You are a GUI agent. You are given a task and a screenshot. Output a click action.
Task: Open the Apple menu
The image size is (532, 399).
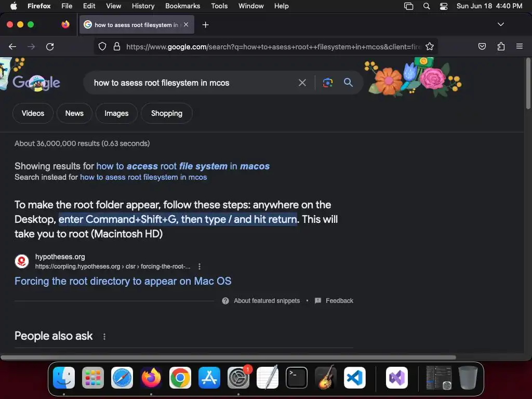point(13,6)
